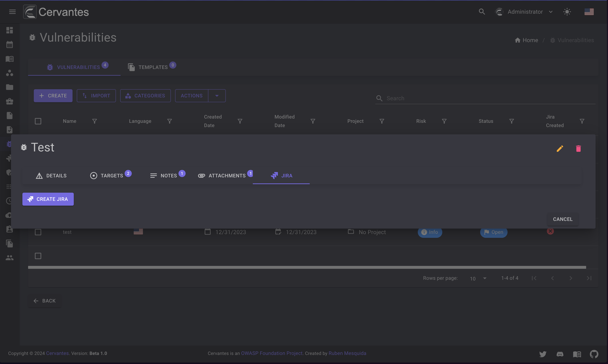Image resolution: width=608 pixels, height=364 pixels.
Task: Open Ruben Mesquida link
Action: pos(347,353)
